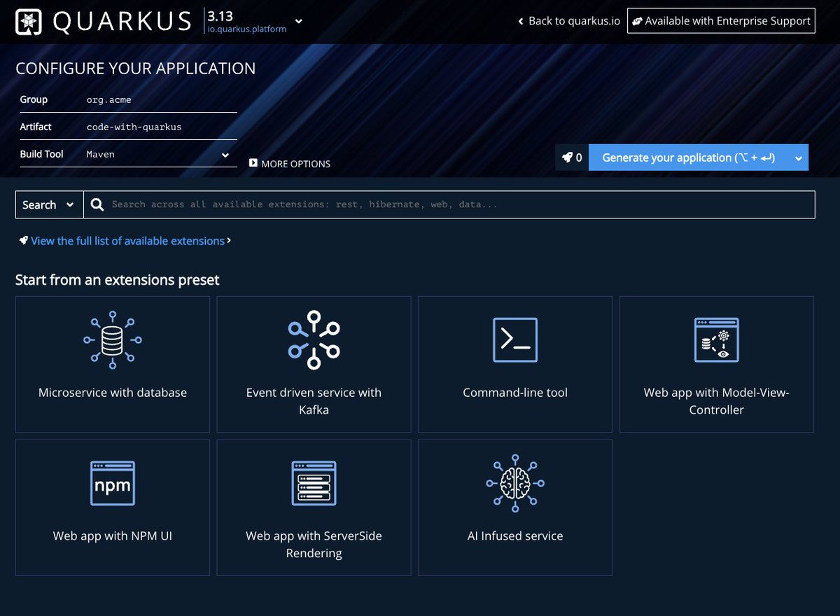Image resolution: width=840 pixels, height=616 pixels.
Task: Expand MORE OPTIONS section
Action: [x=290, y=163]
